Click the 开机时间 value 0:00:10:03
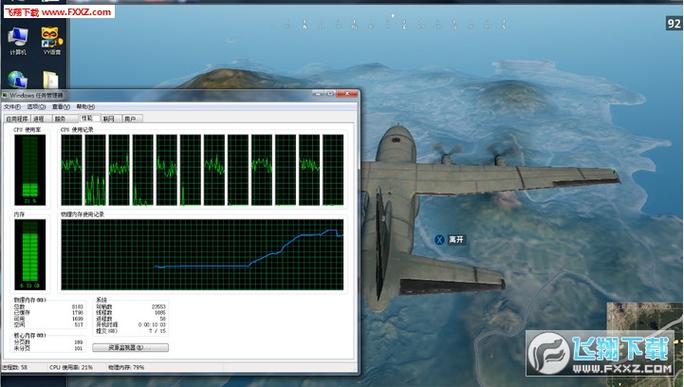The image size is (684, 387). click(152, 325)
